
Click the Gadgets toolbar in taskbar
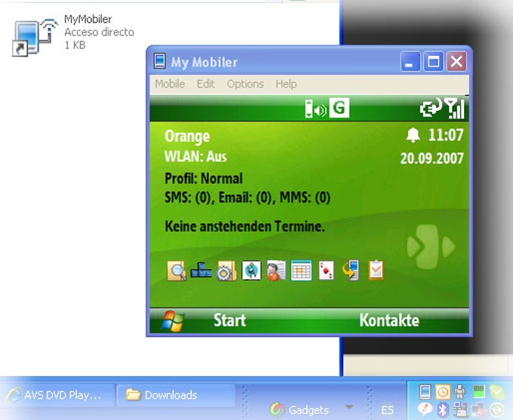coord(300,409)
